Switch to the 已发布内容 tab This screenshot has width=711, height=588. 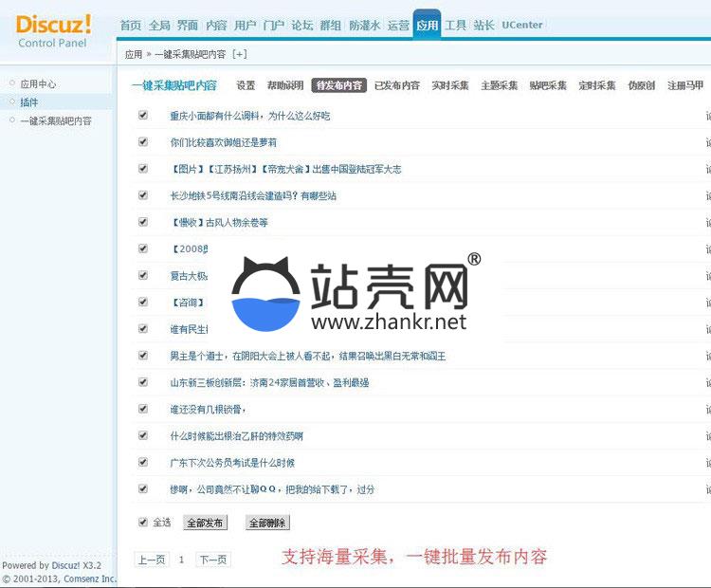396,85
